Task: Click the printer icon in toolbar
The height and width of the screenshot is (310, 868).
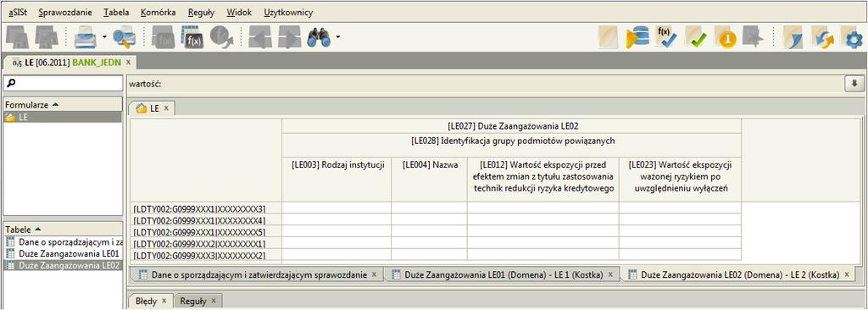Action: (x=86, y=37)
